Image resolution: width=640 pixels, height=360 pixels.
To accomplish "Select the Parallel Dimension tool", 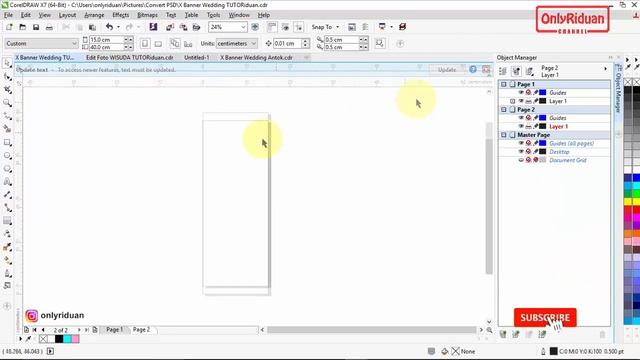I will [7, 195].
